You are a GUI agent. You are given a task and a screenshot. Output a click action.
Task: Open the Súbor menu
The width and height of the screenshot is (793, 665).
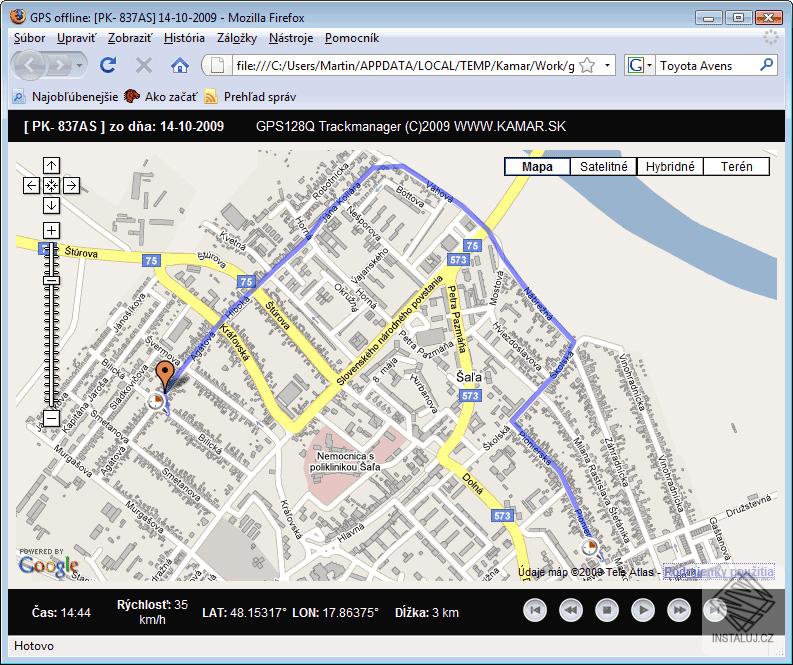click(x=29, y=38)
